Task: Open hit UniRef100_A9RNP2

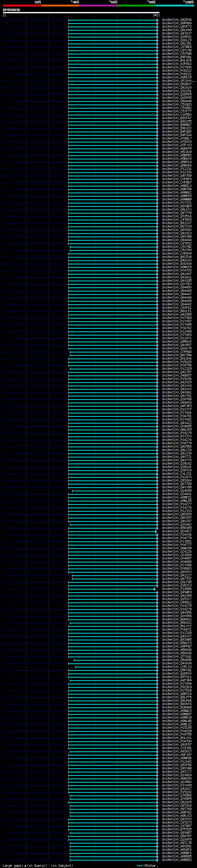Action: pyautogui.click(x=176, y=853)
